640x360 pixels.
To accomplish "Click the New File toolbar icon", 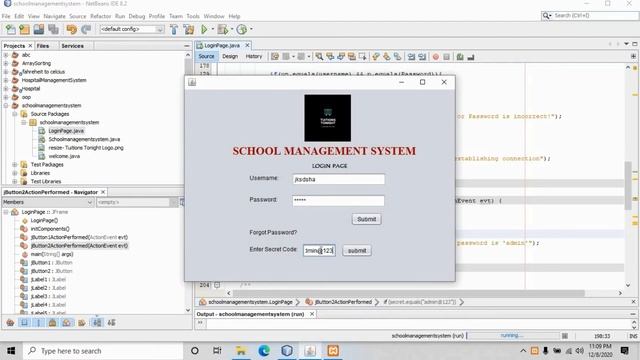I will 11,29.
